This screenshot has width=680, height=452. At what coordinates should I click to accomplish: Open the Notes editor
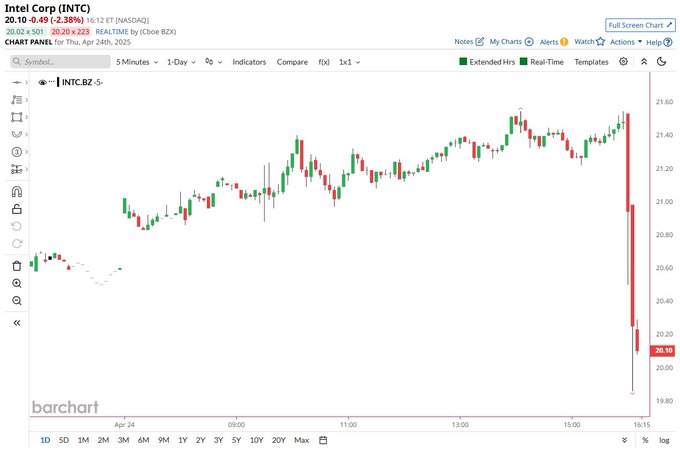(x=469, y=42)
